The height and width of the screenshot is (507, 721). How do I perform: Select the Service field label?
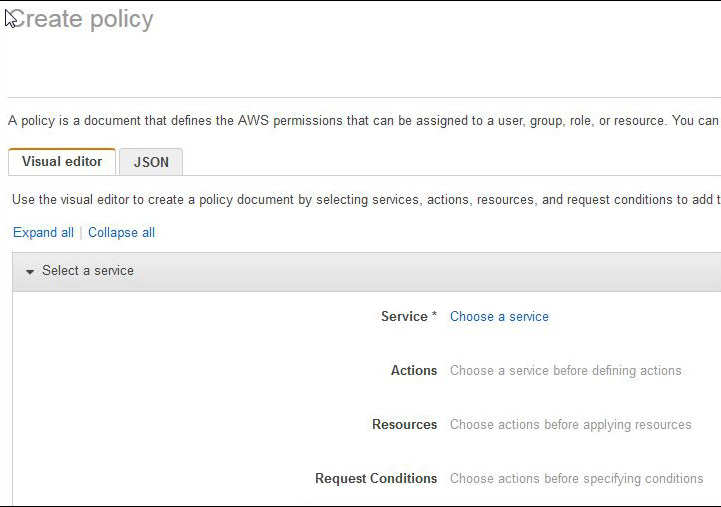click(404, 317)
